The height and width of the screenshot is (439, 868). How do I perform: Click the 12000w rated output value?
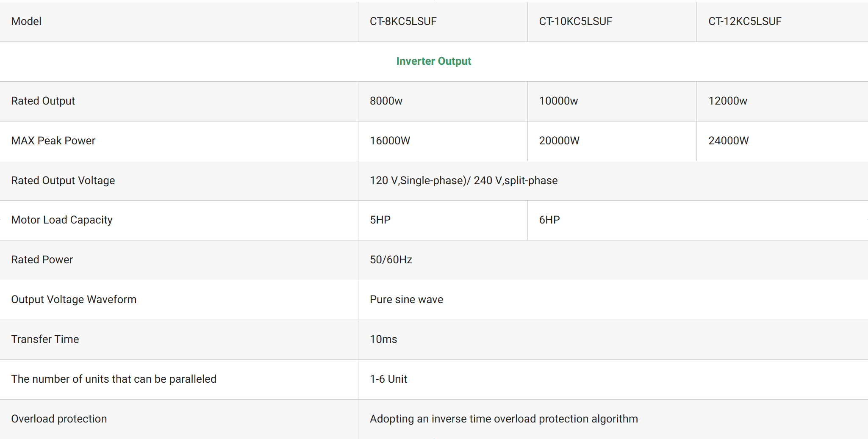click(728, 101)
